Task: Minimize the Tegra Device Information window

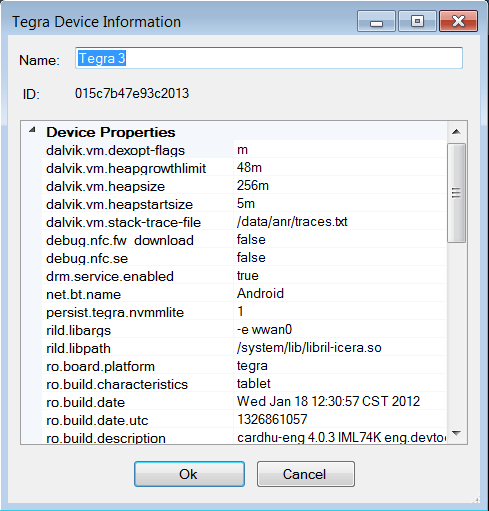Action: tap(376, 21)
